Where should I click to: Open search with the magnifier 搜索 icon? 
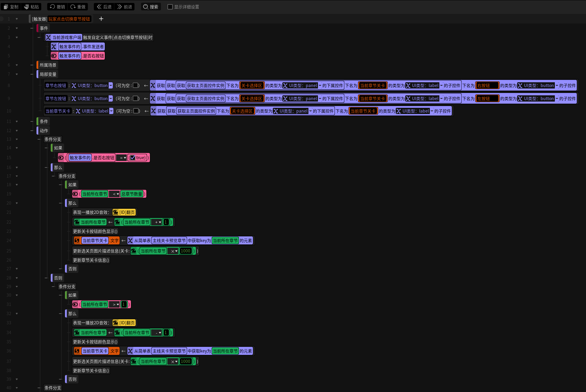coord(146,7)
